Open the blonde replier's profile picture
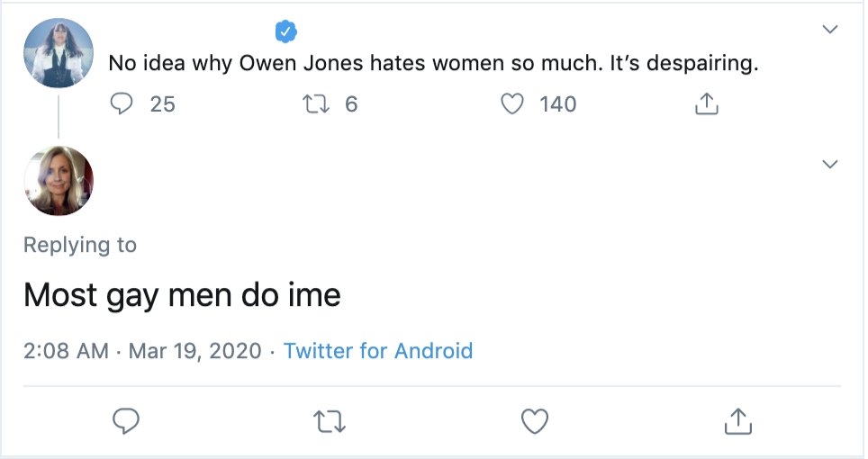The width and height of the screenshot is (868, 459). [59, 181]
